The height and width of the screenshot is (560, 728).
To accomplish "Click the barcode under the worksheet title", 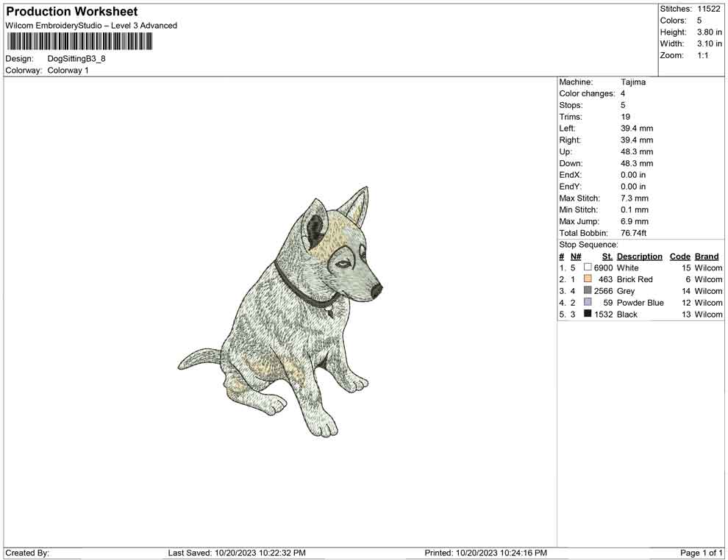I will tap(80, 42).
